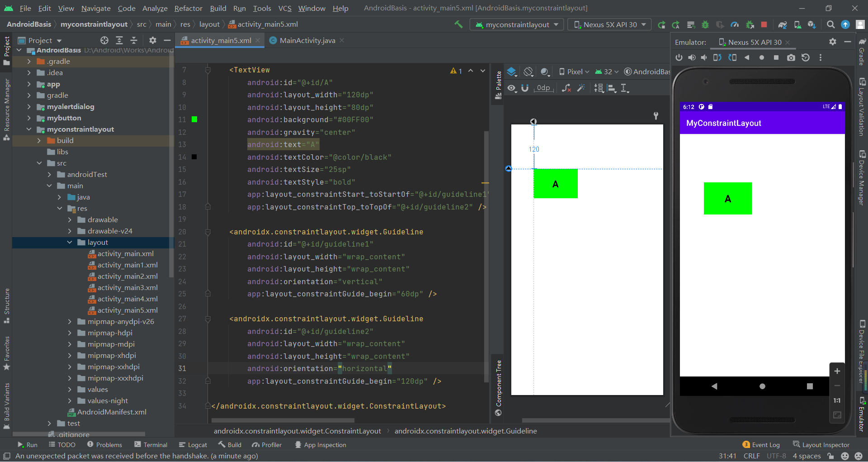Open the Nexus 5X API 30 device dropdown
Viewport: 868px width, 462px height.
click(609, 24)
